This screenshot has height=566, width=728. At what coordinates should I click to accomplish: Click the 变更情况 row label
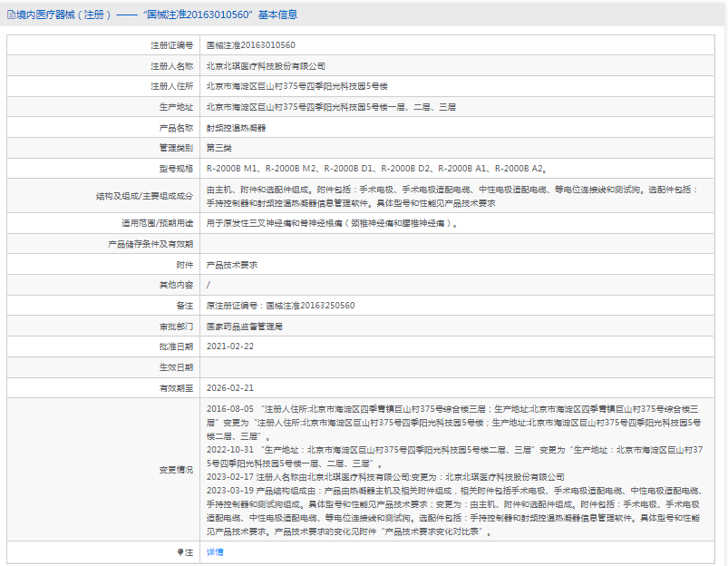coord(176,470)
